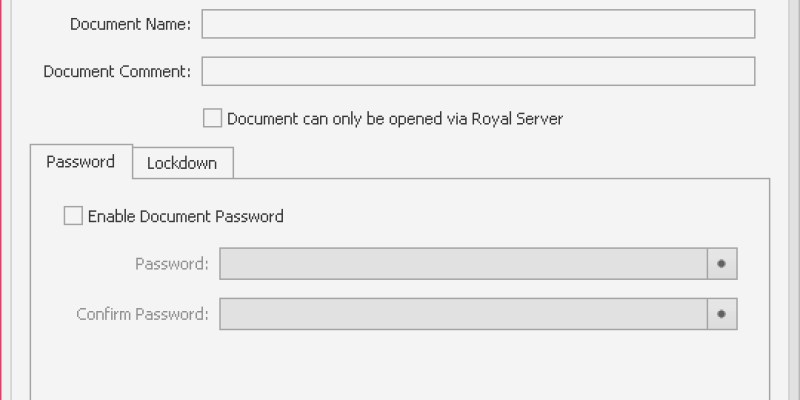This screenshot has height=400, width=800.
Task: Switch to the Lockdown tab
Action: point(182,163)
